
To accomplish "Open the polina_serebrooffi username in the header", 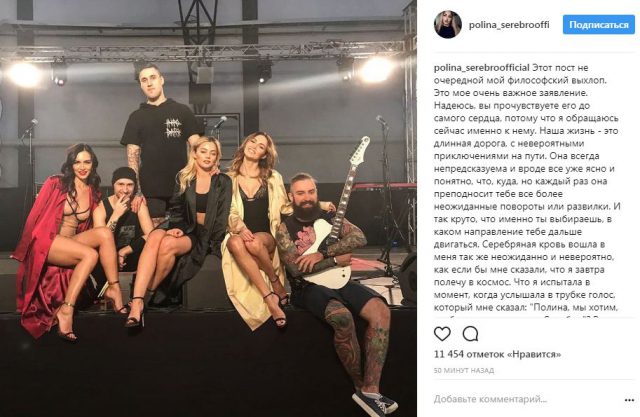I will tap(509, 25).
